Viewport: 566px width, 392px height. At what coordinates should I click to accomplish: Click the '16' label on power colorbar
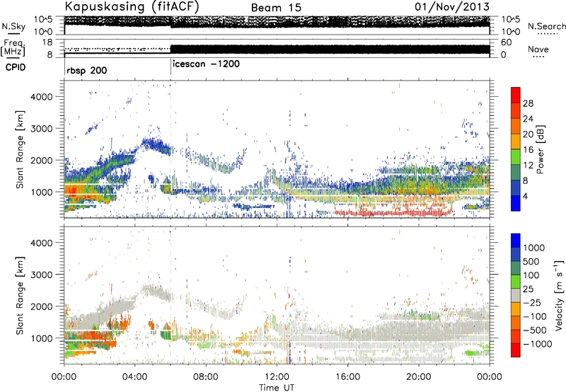(528, 150)
